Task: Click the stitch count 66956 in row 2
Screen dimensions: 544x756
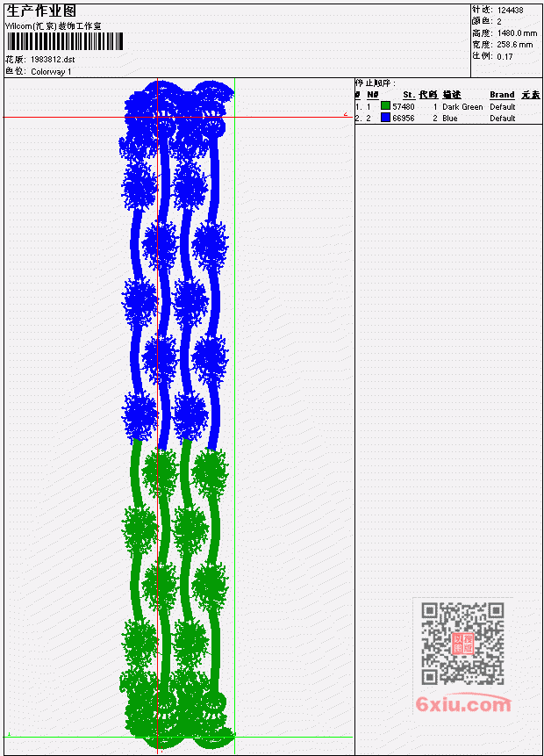Action: (x=404, y=119)
